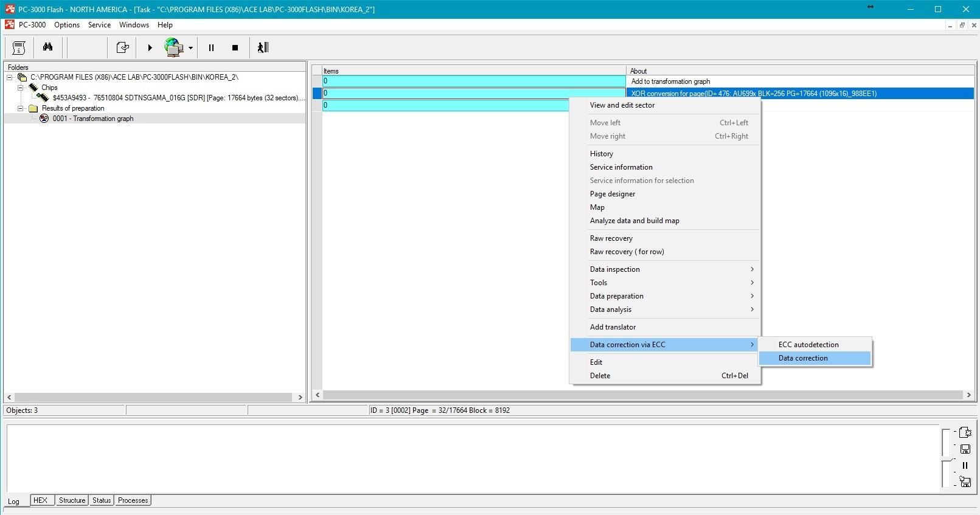Click the toolbar pause button
The image size is (980, 515).
pyautogui.click(x=211, y=47)
